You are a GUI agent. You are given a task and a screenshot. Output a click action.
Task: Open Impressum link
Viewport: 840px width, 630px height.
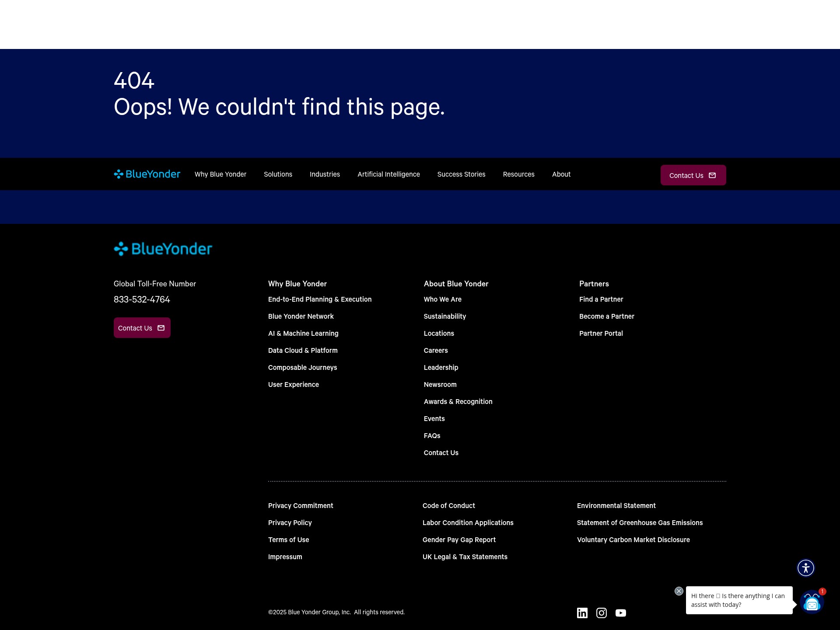click(x=285, y=557)
